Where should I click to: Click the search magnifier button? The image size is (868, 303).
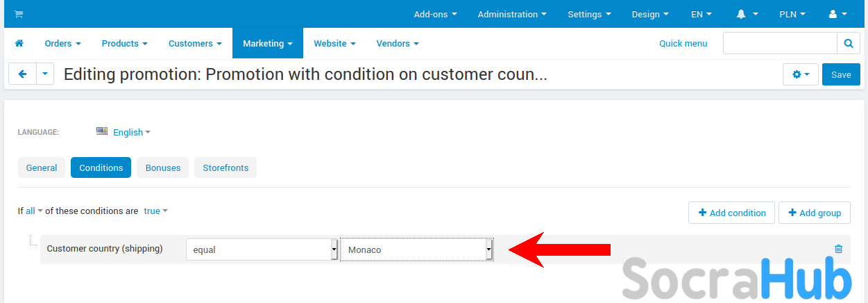click(x=848, y=43)
